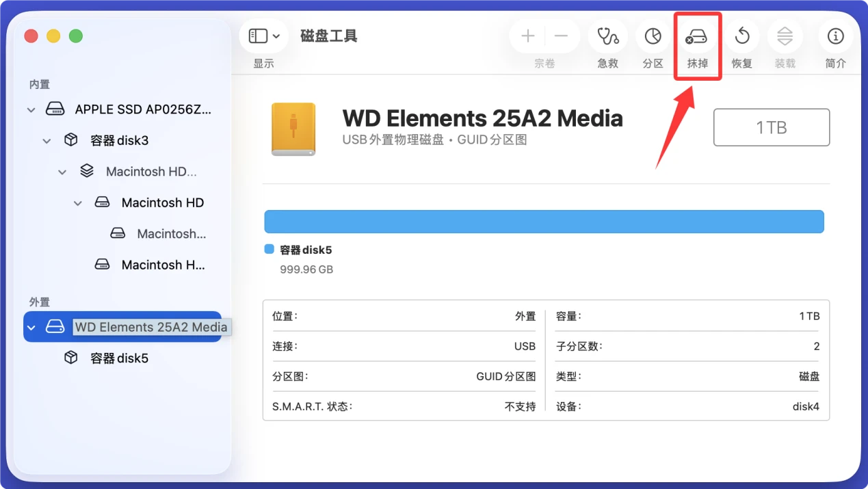Click the S.M.A.R.T. 状态 value 不支持
The width and height of the screenshot is (868, 489).
(x=521, y=406)
